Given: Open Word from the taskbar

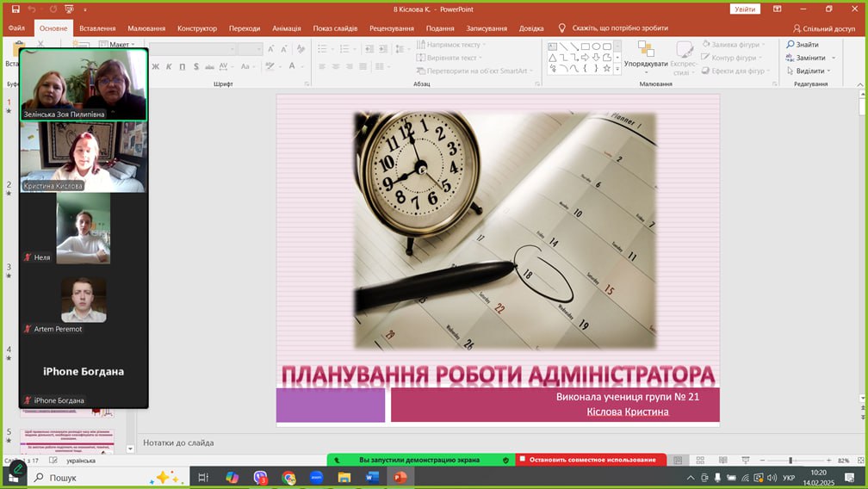Looking at the screenshot, I should pyautogui.click(x=372, y=477).
